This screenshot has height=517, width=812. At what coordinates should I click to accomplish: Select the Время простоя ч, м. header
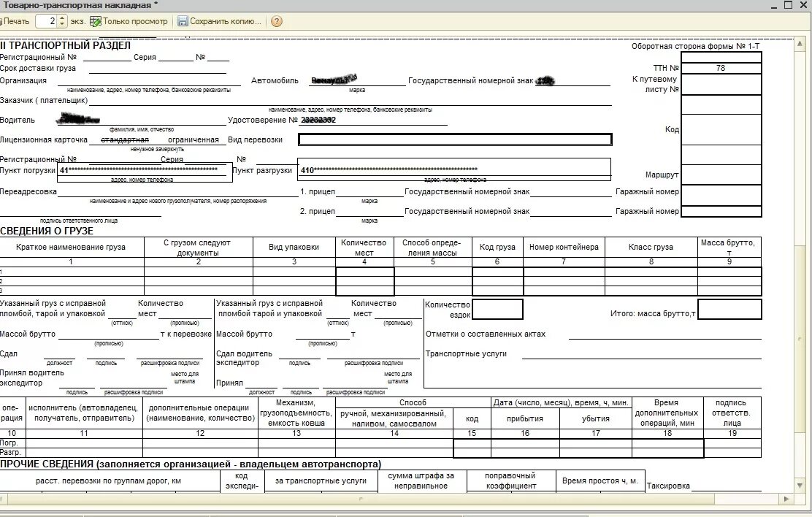[600, 480]
